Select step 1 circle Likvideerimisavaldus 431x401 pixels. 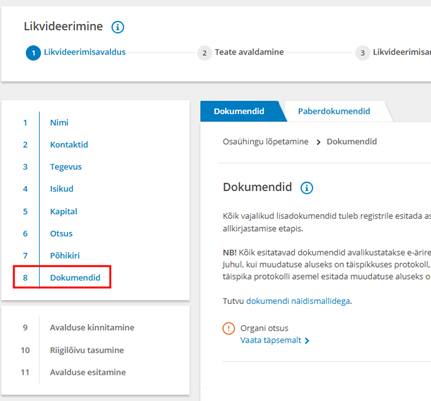[33, 53]
